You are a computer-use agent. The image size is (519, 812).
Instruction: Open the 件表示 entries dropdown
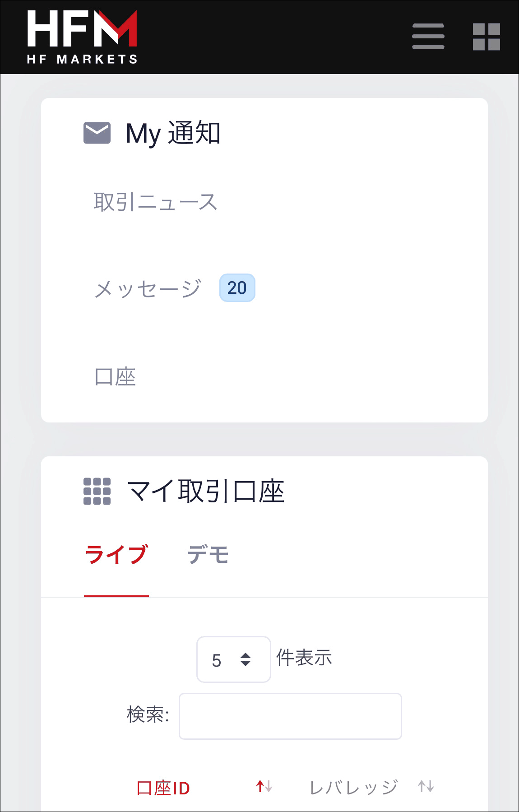pos(233,659)
